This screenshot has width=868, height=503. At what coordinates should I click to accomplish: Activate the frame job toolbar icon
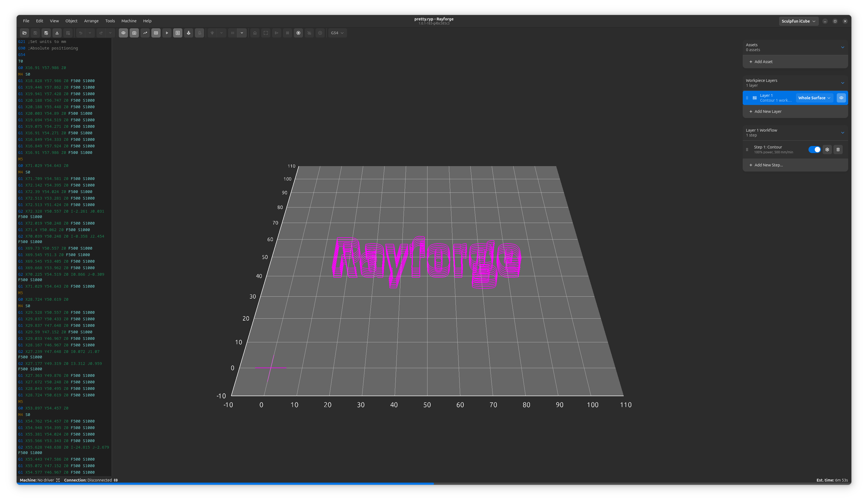[266, 33]
